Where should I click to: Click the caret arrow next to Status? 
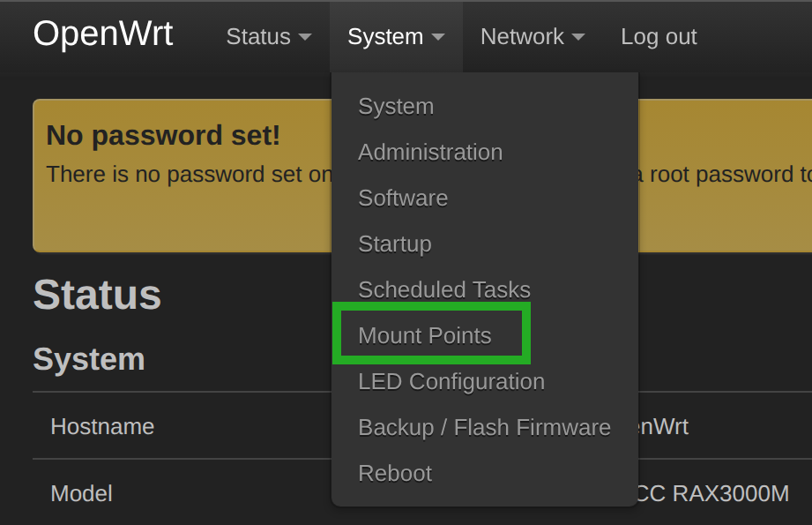305,37
